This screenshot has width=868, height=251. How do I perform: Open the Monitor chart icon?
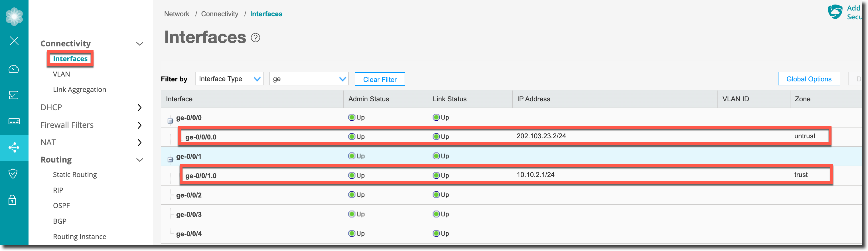pyautogui.click(x=14, y=95)
